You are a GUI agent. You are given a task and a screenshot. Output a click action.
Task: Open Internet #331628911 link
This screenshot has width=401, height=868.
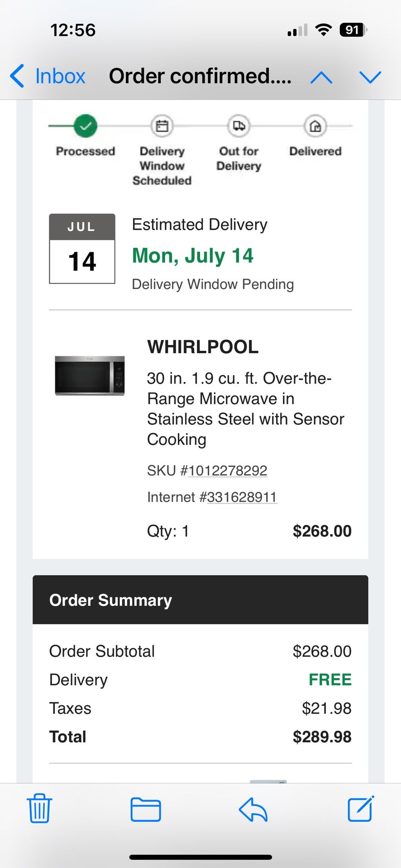(242, 497)
